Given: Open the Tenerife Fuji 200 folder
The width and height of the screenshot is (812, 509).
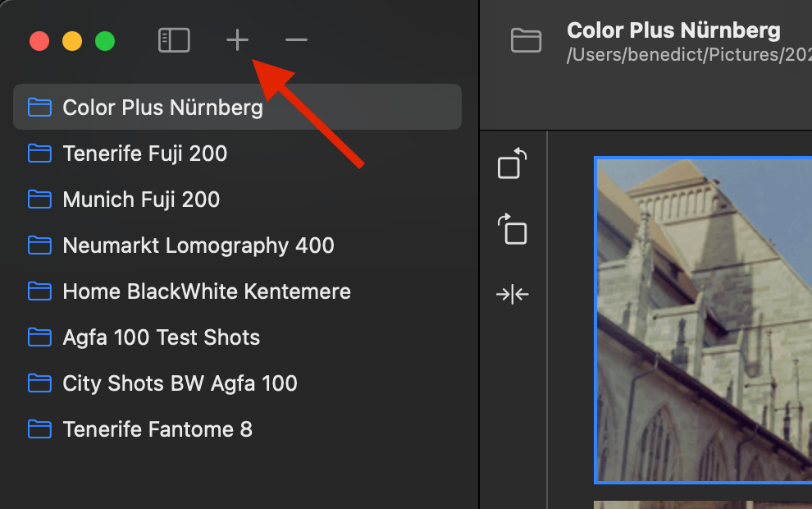Looking at the screenshot, I should pyautogui.click(x=144, y=154).
